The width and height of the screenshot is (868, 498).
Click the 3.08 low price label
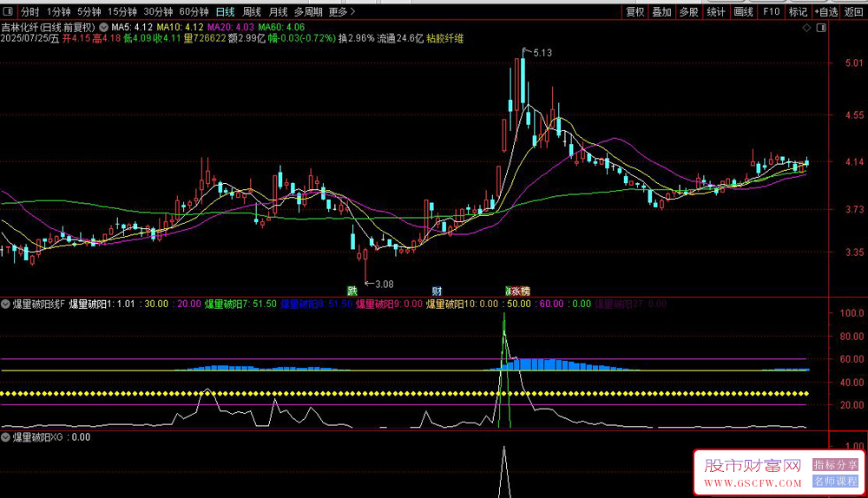click(385, 285)
